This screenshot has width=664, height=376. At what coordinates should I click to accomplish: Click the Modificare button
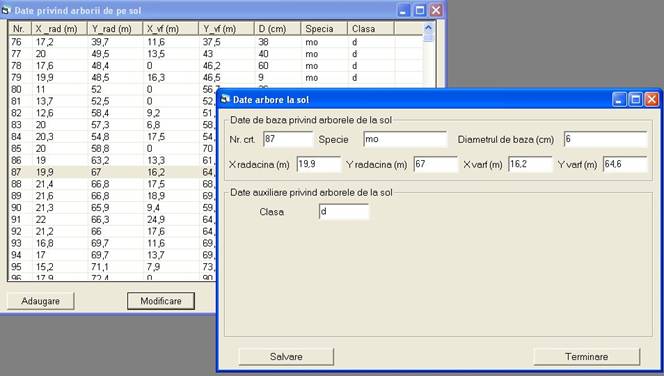[x=161, y=301]
